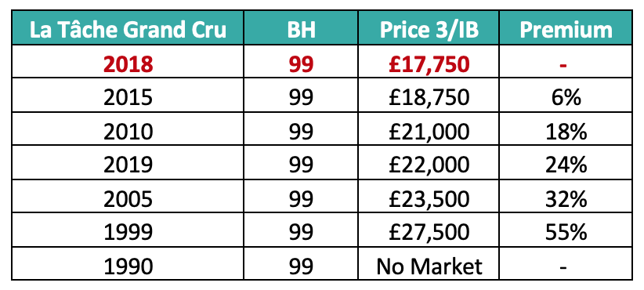Viewport: 644px width, 290px height.
Task: Select the red 2018 vintage cell
Action: tap(128, 61)
